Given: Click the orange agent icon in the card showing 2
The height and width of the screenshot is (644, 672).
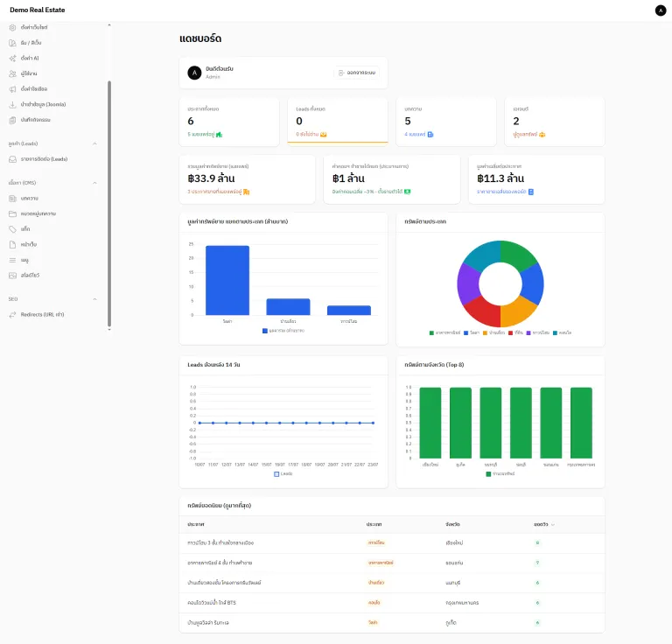Looking at the screenshot, I should pos(542,135).
